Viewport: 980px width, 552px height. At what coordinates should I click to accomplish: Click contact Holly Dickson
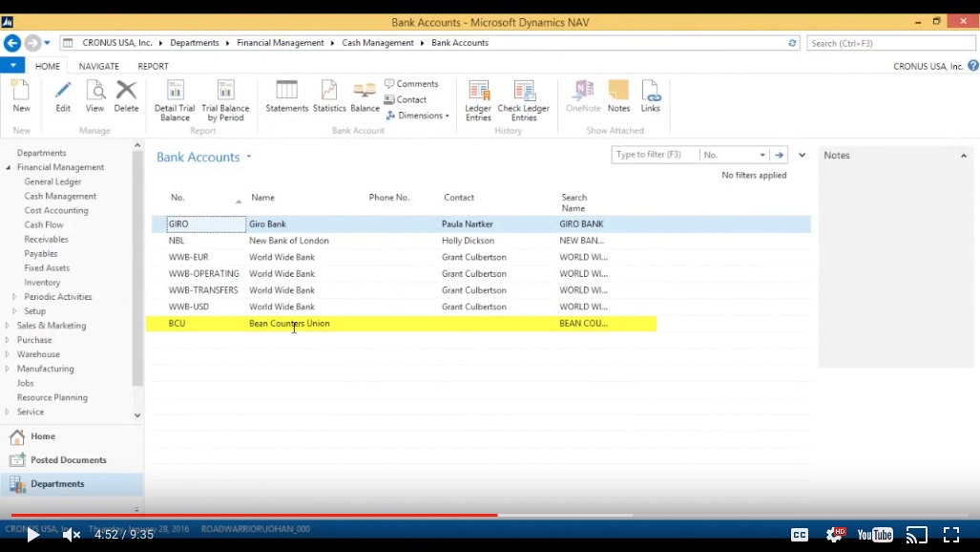coord(468,241)
